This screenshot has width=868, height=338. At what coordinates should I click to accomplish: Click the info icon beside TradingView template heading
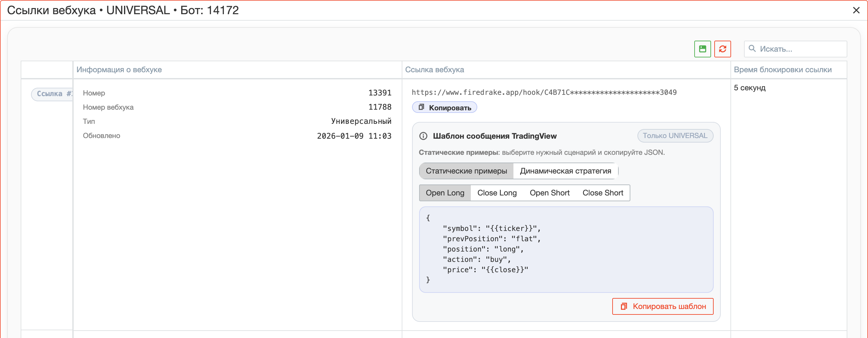pyautogui.click(x=423, y=136)
